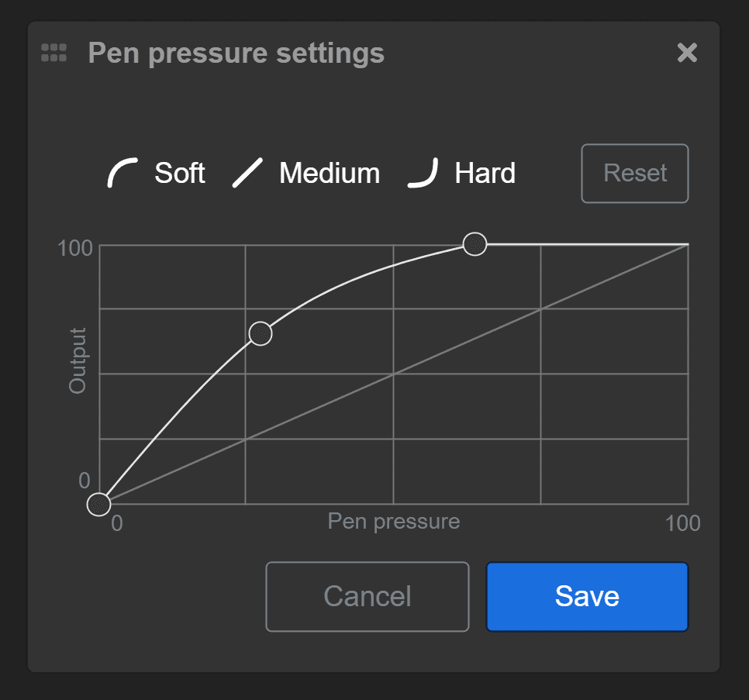The image size is (749, 700).
Task: Click the "Pen pressure" axis label
Action: tap(393, 521)
